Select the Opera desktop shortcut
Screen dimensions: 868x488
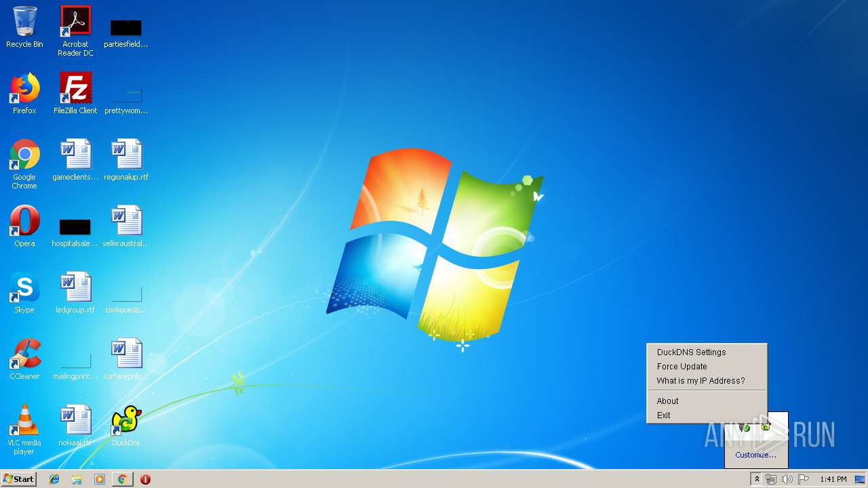pyautogui.click(x=24, y=226)
